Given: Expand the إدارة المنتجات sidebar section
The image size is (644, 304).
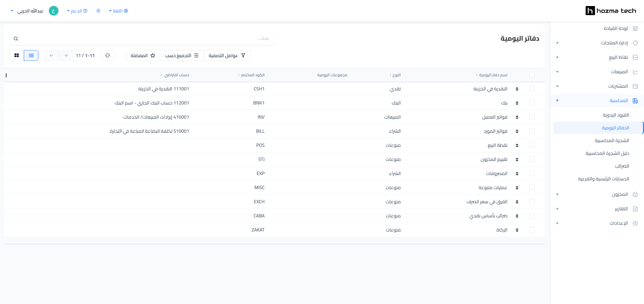Looking at the screenshot, I should (557, 43).
